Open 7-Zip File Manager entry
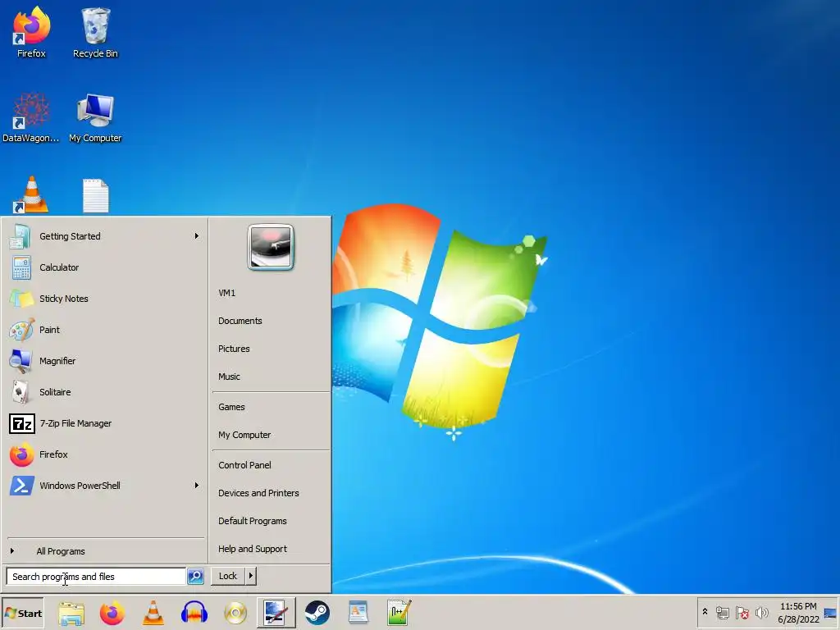The height and width of the screenshot is (630, 840). click(104, 423)
